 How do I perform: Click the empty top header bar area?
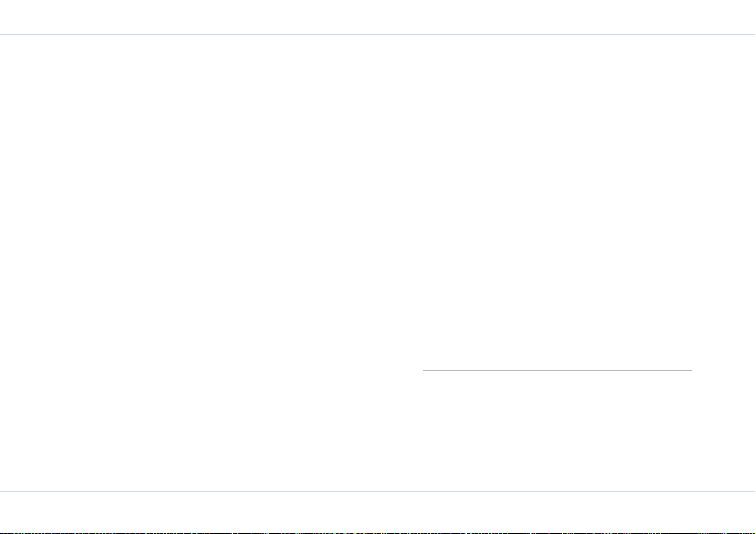point(378,17)
